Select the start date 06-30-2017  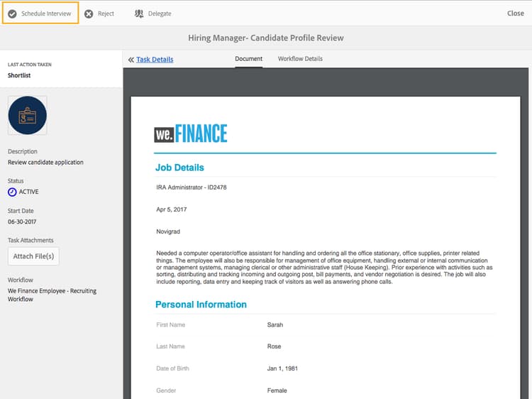coord(22,222)
